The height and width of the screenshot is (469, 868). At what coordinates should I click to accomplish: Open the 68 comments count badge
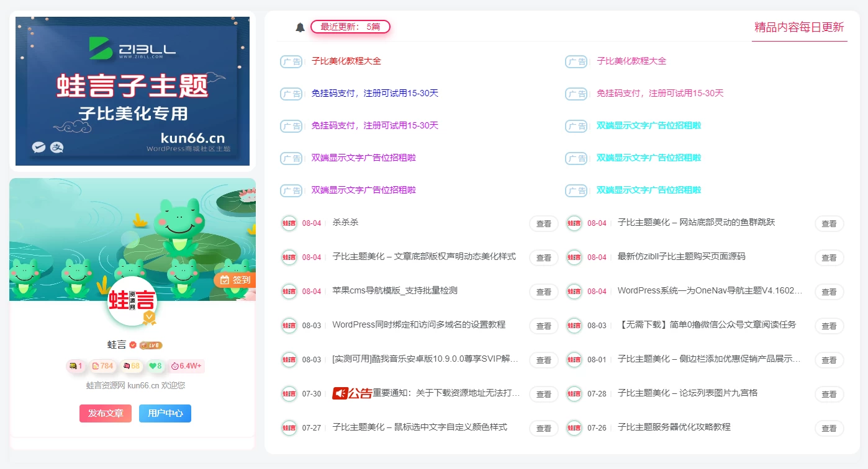pos(131,366)
